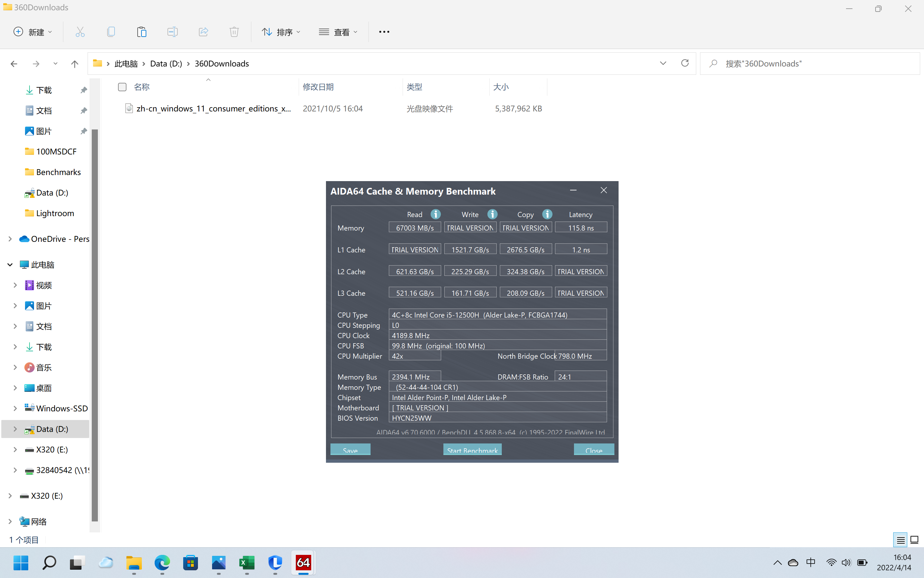Switch to details view layout icon
Screen dimensions: 924x578
pyautogui.click(x=900, y=540)
